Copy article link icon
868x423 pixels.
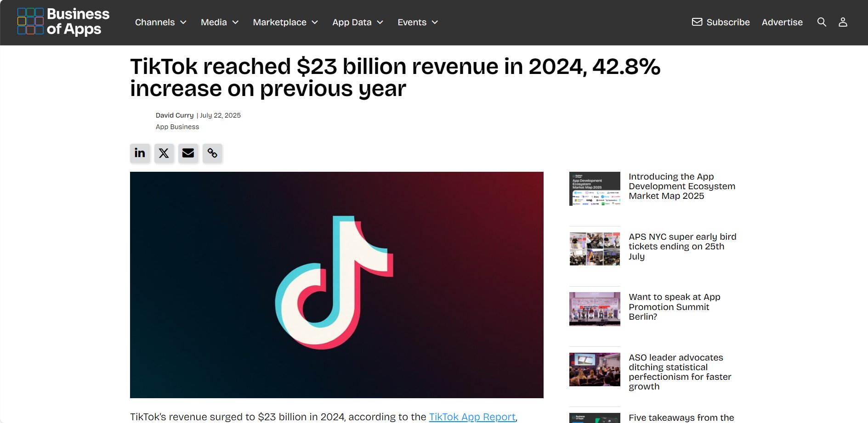pos(212,153)
